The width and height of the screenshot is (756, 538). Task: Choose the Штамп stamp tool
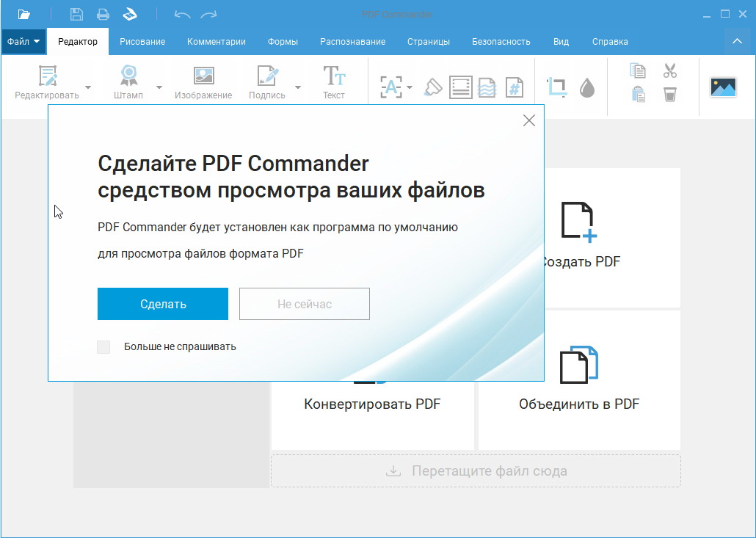click(128, 82)
